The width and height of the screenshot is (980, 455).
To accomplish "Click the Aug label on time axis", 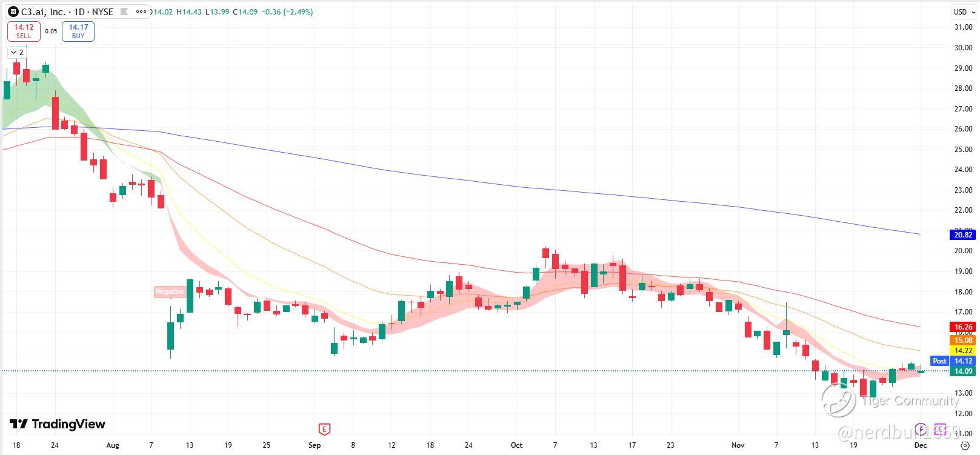I will tap(113, 445).
